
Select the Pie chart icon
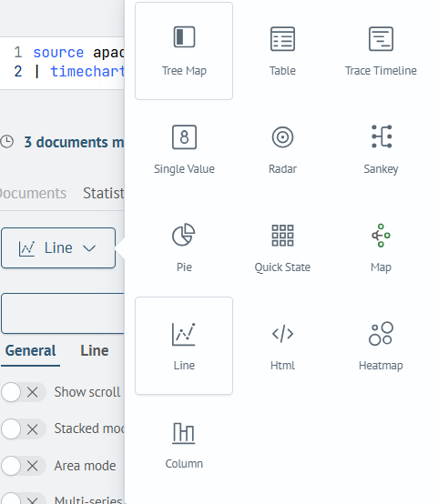click(x=183, y=235)
